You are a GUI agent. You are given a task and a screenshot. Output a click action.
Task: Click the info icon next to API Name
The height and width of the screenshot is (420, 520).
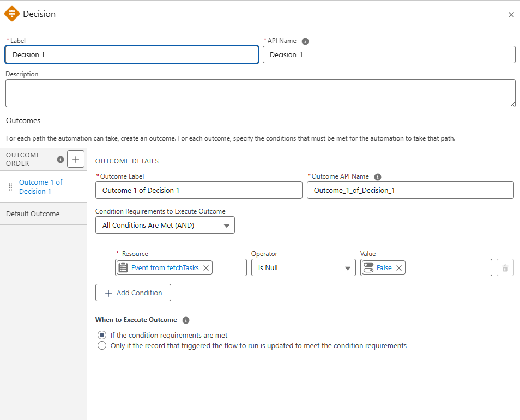click(x=305, y=40)
